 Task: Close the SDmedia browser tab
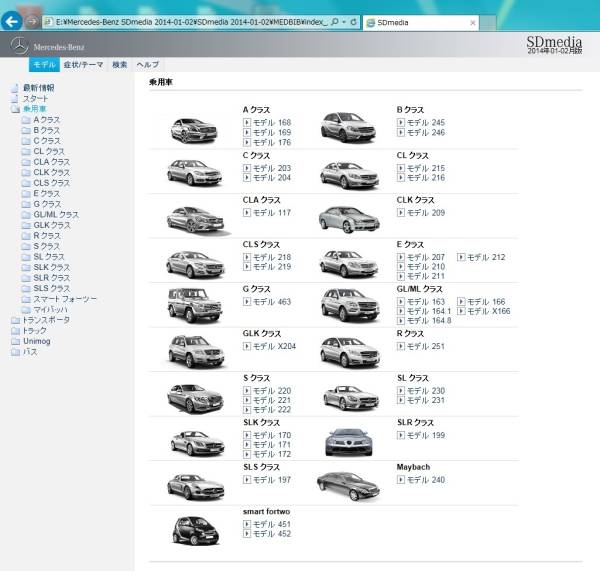pyautogui.click(x=473, y=23)
